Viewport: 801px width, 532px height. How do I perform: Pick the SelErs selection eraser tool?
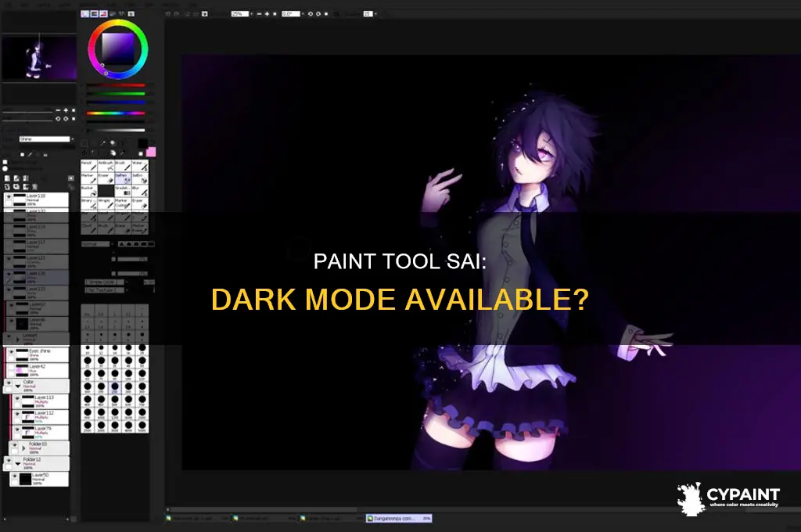139,178
